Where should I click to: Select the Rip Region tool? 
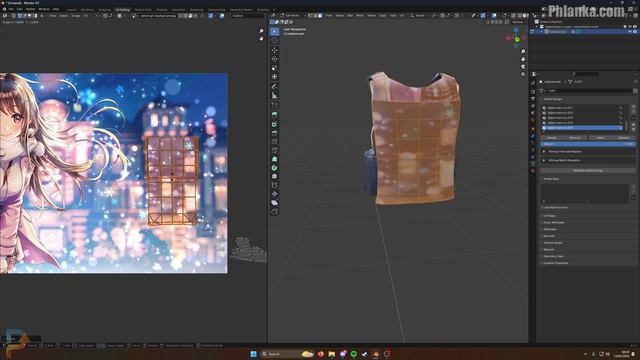274,211
